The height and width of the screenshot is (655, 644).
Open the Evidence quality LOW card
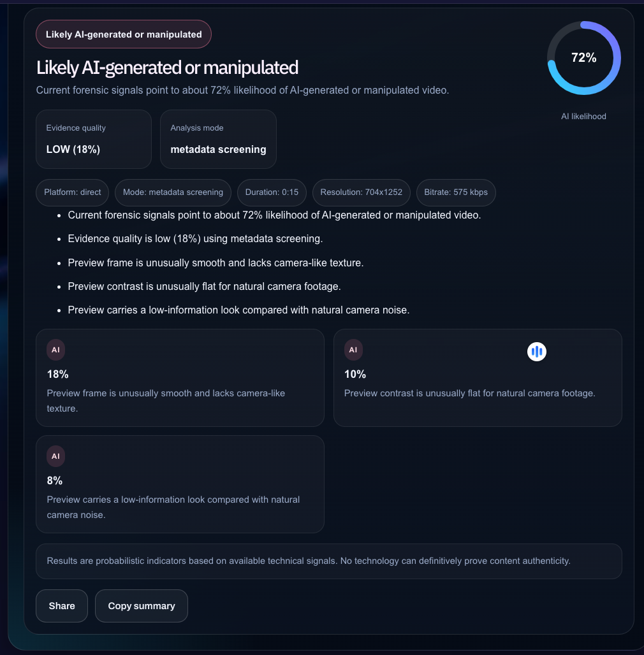point(94,139)
